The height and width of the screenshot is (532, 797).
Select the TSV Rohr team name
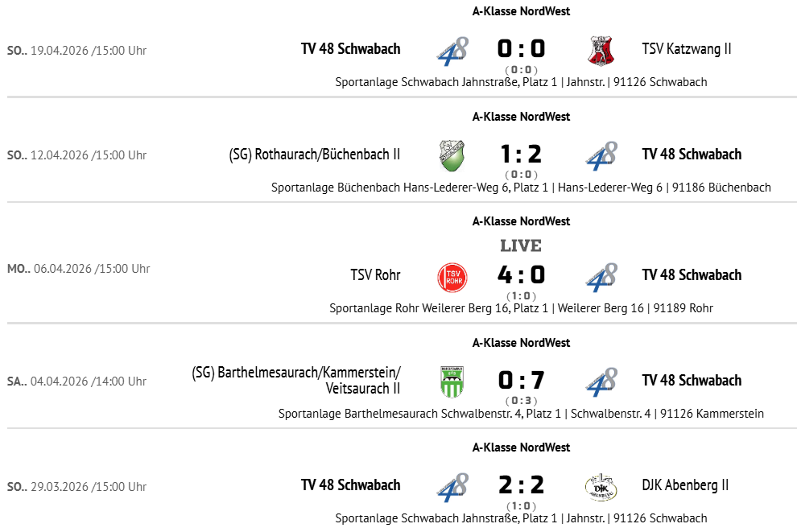tap(375, 275)
